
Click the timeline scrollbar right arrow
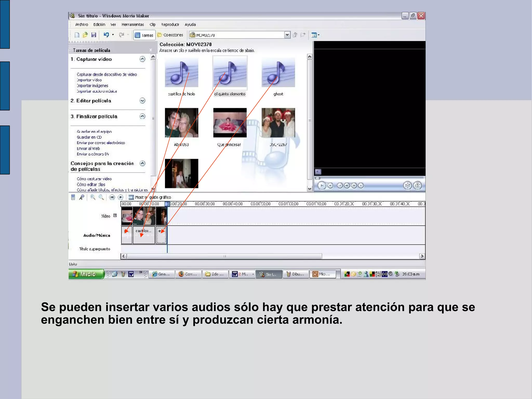coord(422,256)
